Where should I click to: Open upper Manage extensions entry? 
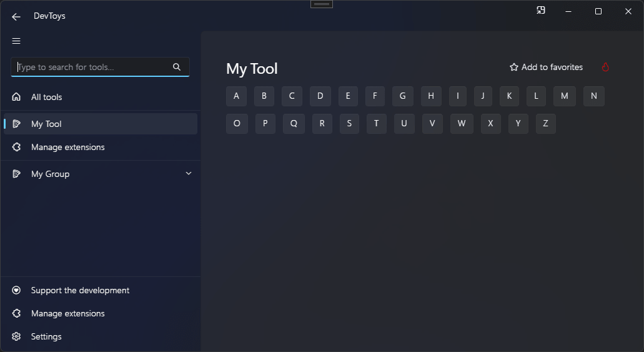click(101, 147)
